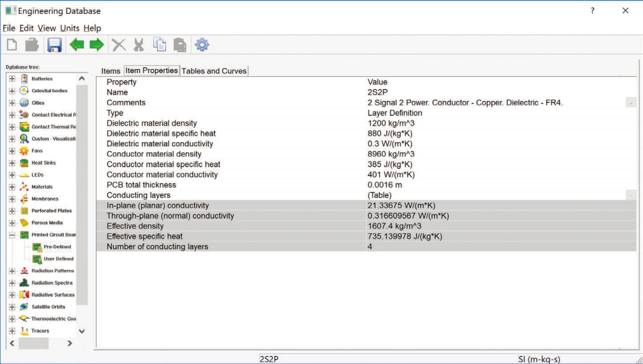Click the Satellite Orbits icon
This screenshot has height=364, width=643.
click(24, 307)
